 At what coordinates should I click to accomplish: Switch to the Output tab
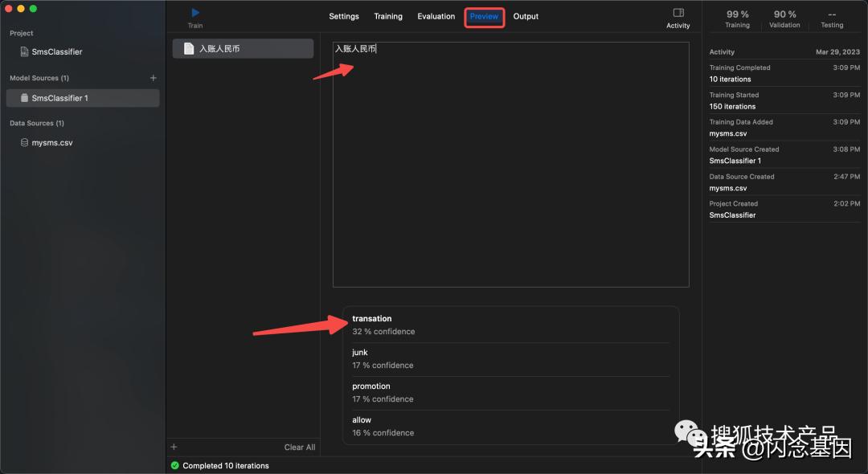pos(526,17)
